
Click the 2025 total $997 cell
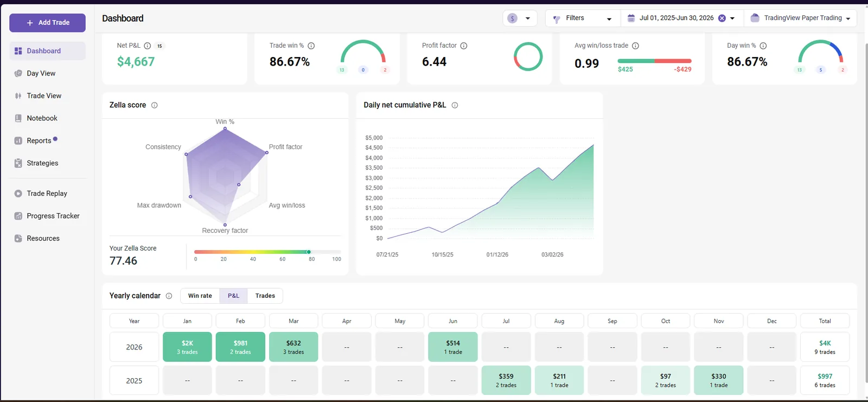click(825, 380)
